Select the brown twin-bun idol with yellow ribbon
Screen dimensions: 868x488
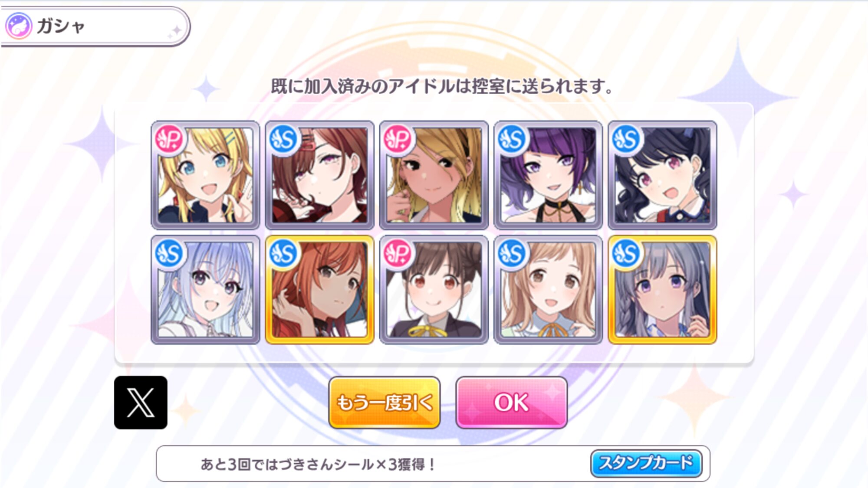click(x=434, y=289)
